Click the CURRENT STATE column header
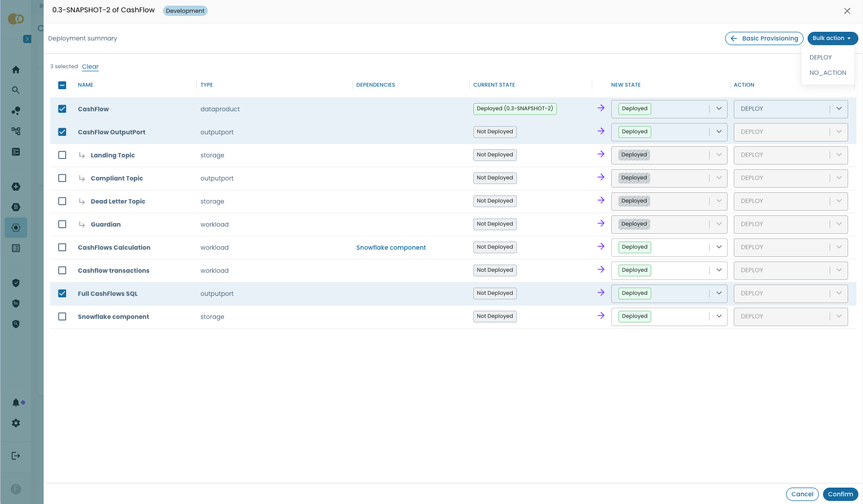The width and height of the screenshot is (863, 504). pos(494,85)
